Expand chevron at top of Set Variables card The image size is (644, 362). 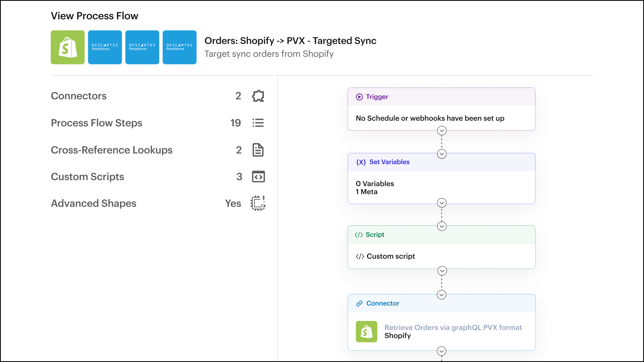pyautogui.click(x=442, y=154)
